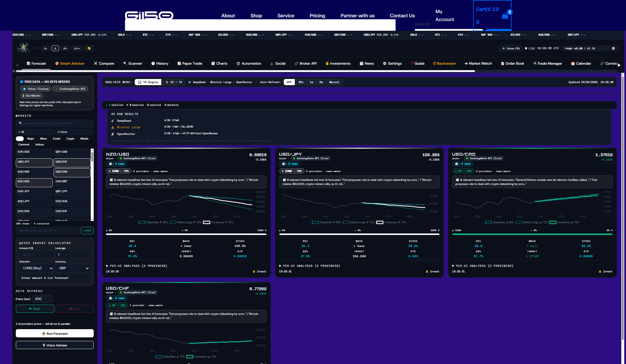Click the Voice Adviser button
The width and height of the screenshot is (626, 364).
coord(55,345)
